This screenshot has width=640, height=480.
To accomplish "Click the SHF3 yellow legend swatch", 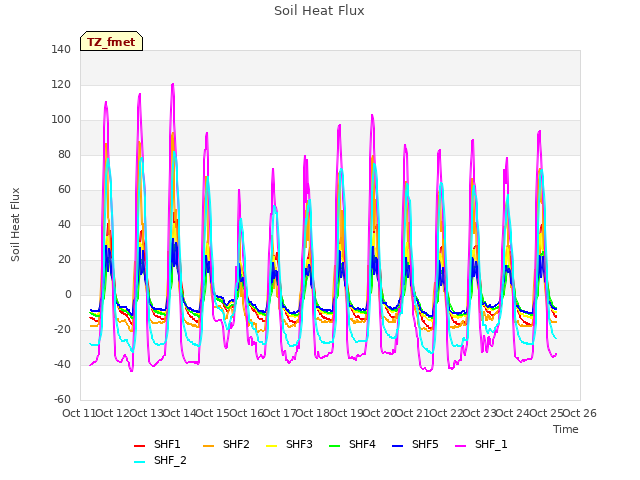I will coord(271,446).
